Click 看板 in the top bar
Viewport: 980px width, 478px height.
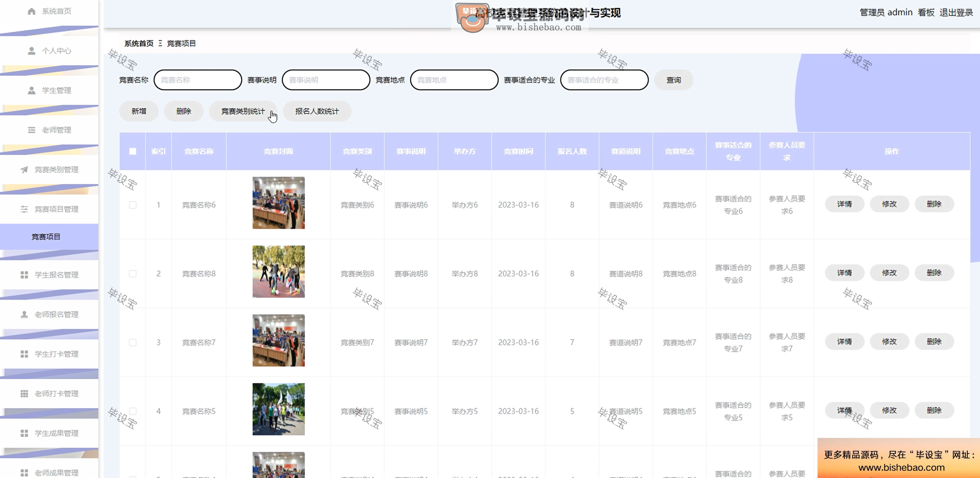point(926,13)
